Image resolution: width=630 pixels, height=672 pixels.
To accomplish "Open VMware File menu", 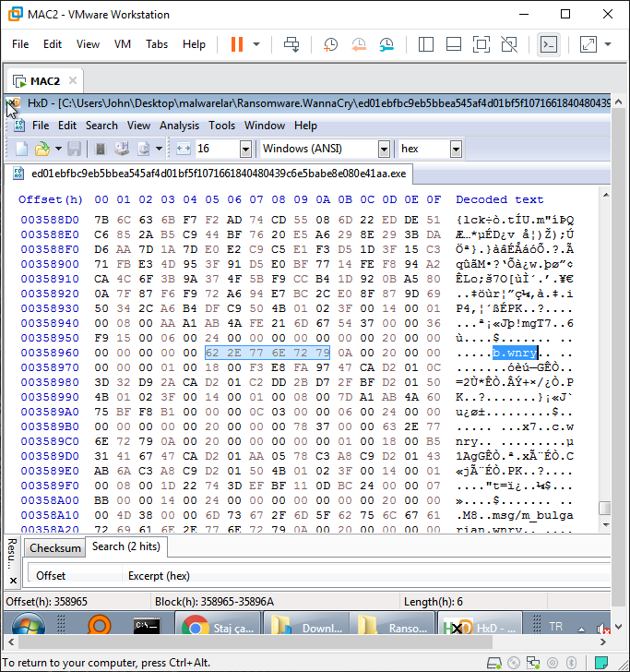I will tap(20, 44).
